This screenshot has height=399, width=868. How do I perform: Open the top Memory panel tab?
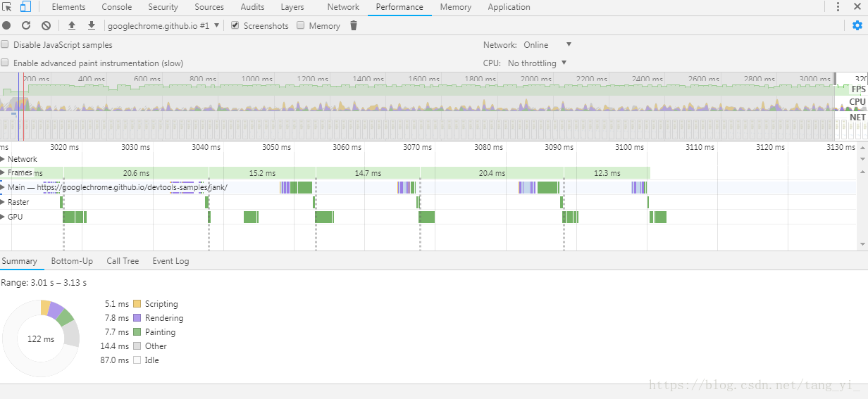(456, 7)
